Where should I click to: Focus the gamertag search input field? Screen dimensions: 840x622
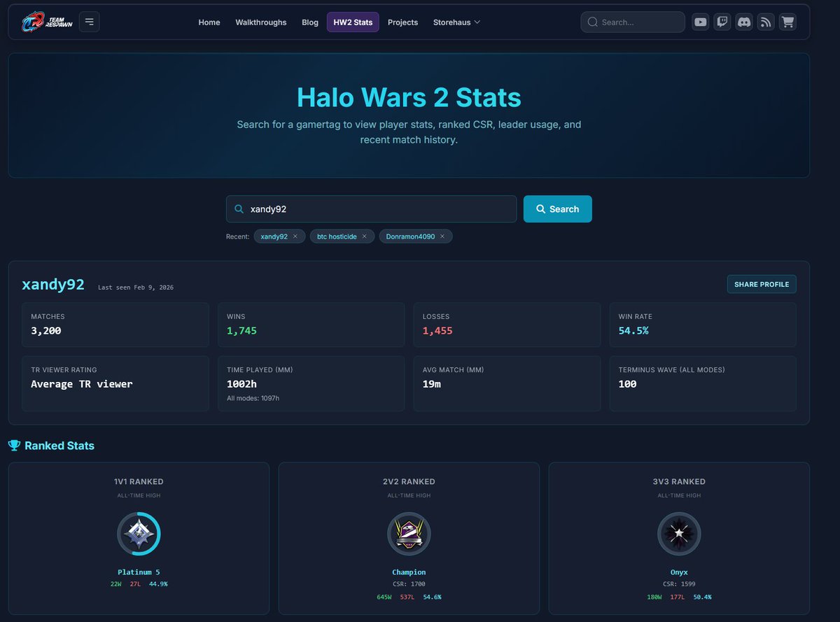pos(371,209)
